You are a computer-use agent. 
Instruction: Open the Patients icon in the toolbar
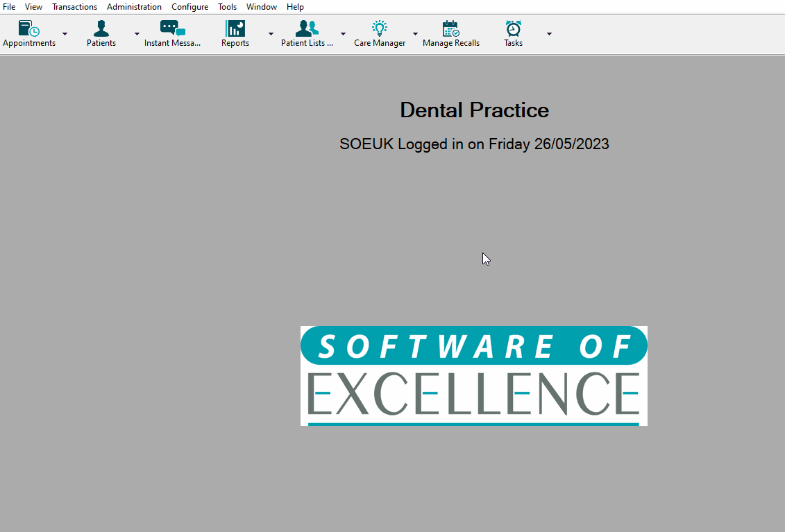point(101,28)
